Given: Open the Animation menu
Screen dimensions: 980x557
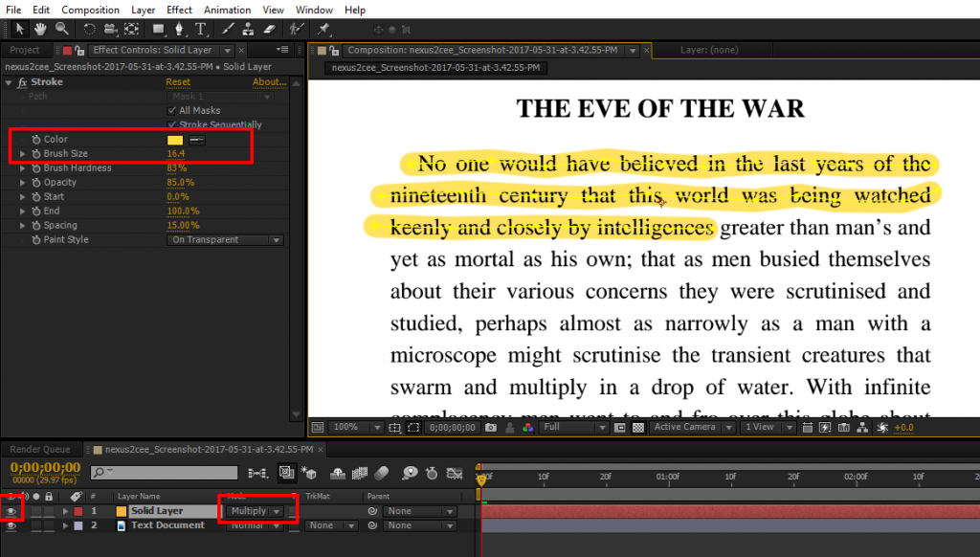Looking at the screenshot, I should tap(227, 10).
